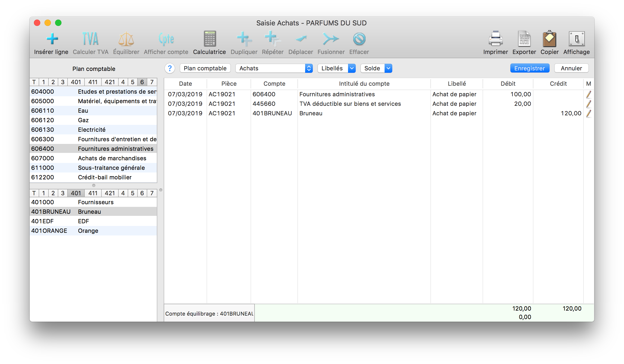Open the Affichage settings icon
The image size is (624, 364).
click(x=576, y=39)
